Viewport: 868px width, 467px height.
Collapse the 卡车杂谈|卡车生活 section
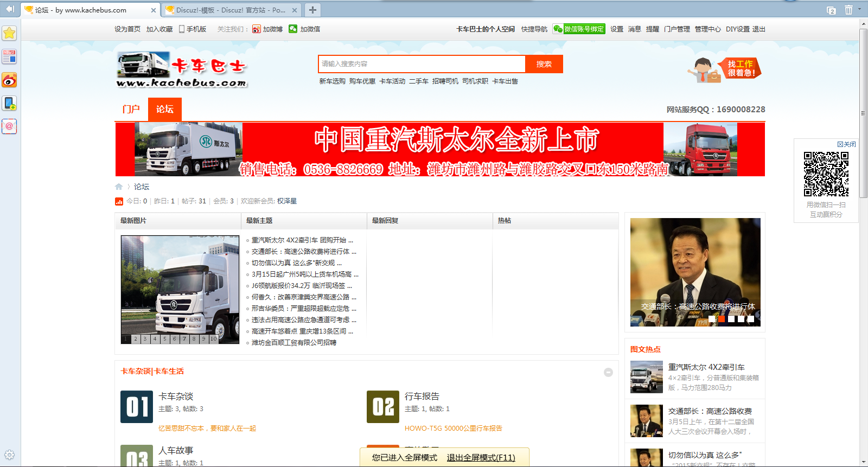click(608, 372)
